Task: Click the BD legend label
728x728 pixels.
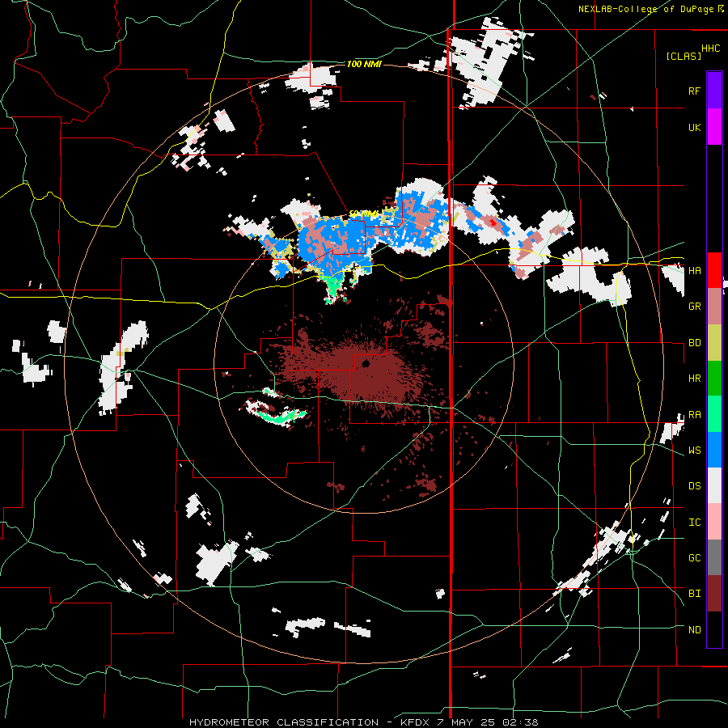Action: 694,343
